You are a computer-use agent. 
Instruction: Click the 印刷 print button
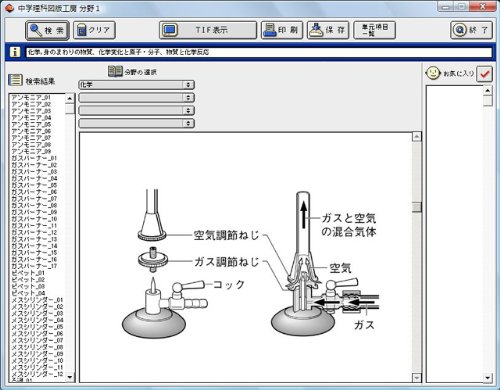pyautogui.click(x=282, y=30)
